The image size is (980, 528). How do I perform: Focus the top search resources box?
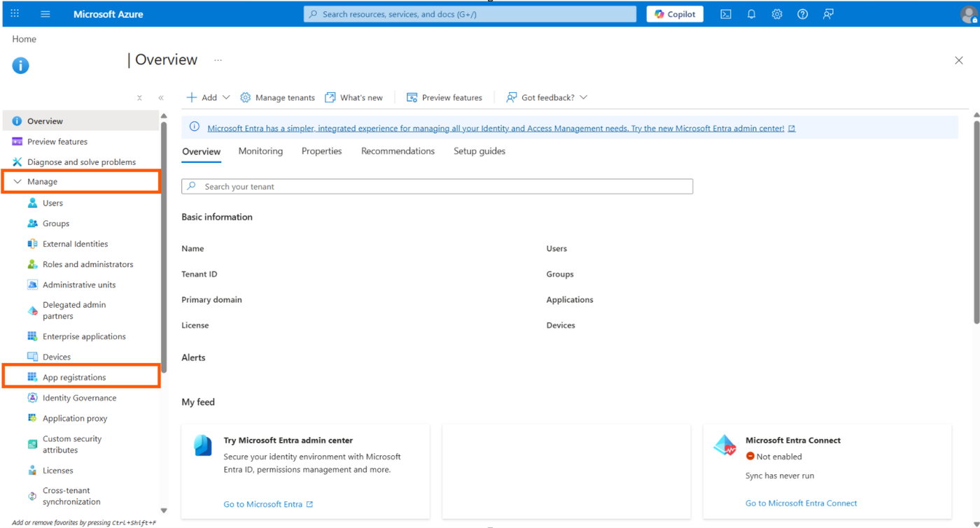coord(470,14)
